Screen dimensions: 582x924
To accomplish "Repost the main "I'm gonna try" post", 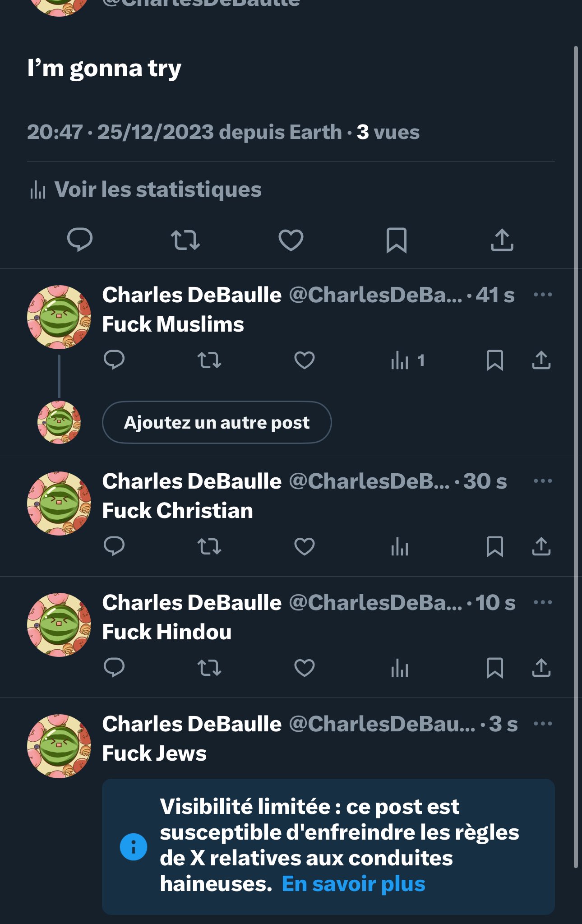I will [185, 240].
